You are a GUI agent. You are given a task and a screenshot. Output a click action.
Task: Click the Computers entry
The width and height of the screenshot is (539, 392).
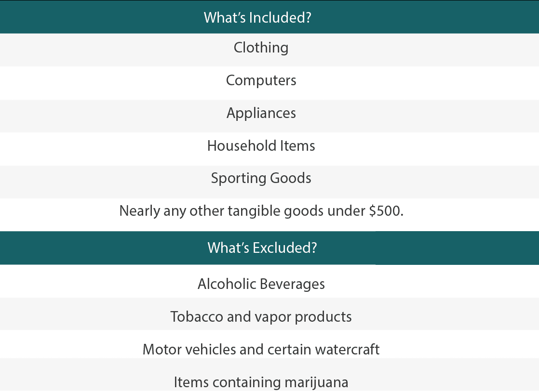pos(261,80)
